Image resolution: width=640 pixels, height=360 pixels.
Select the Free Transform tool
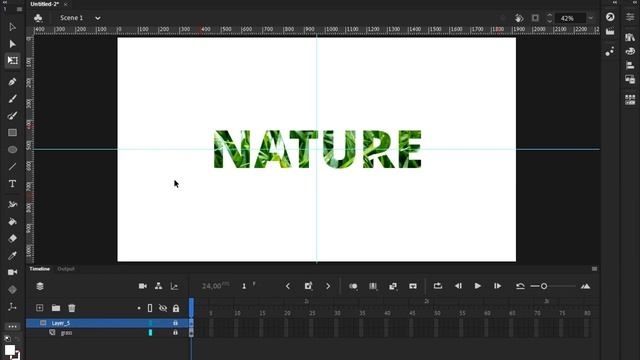click(12, 60)
